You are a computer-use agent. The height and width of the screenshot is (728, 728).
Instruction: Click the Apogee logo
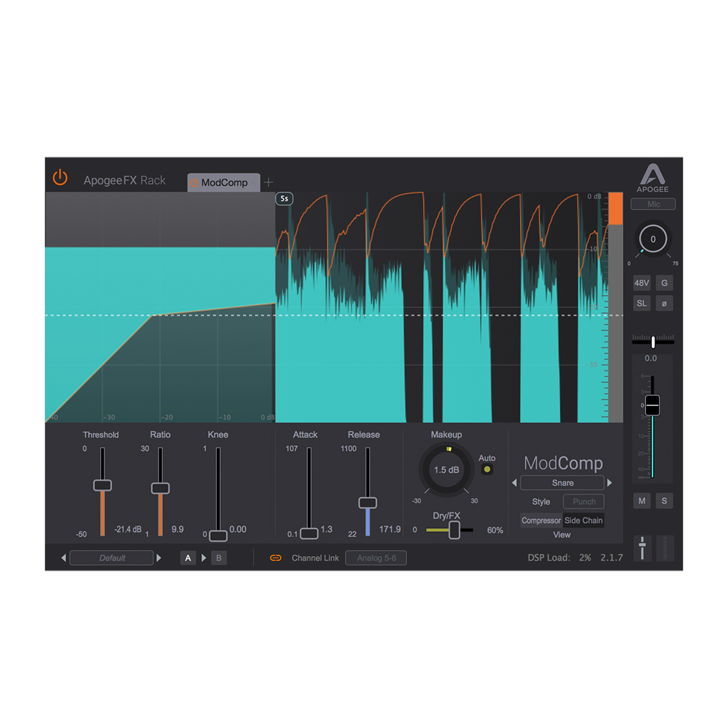pyautogui.click(x=652, y=178)
